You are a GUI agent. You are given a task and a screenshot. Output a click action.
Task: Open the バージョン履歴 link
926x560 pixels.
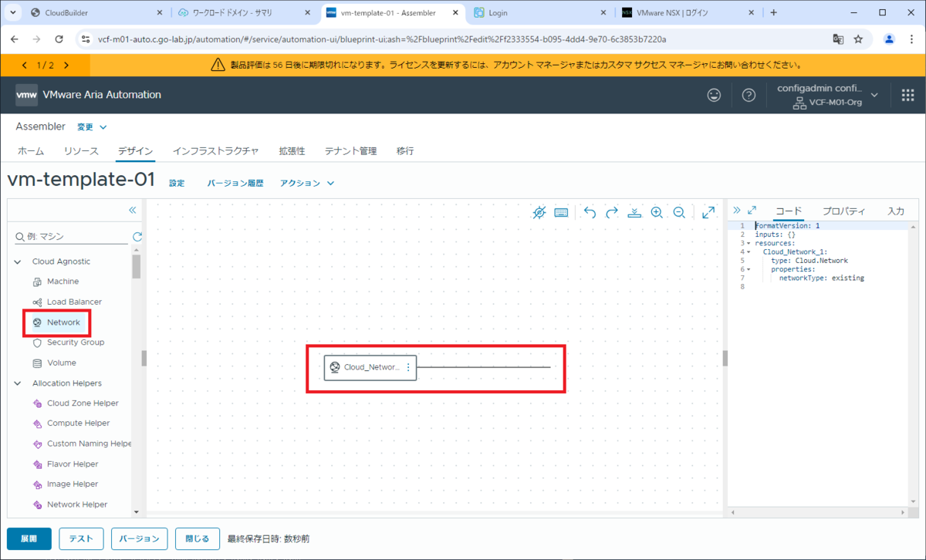pyautogui.click(x=235, y=183)
